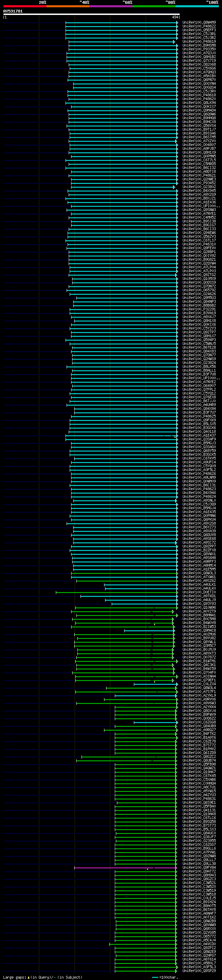Open entry UniRef100_P48618

point(199,95)
